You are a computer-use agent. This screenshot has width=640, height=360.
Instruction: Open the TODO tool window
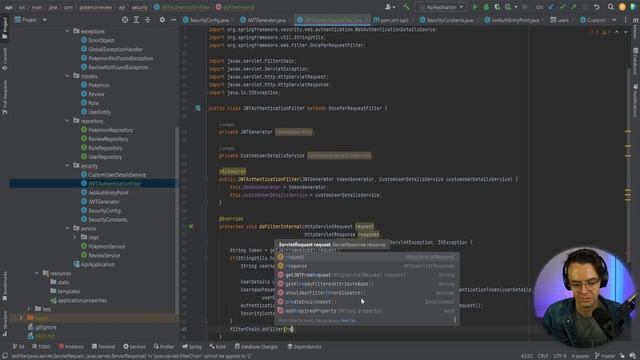pos(41,347)
